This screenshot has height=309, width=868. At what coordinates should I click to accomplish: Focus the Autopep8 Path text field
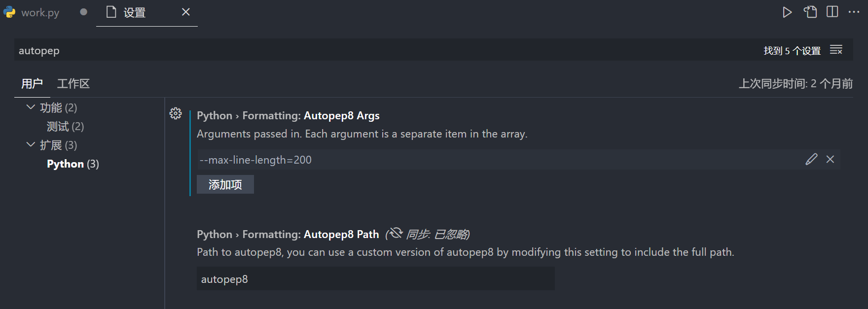pos(375,279)
